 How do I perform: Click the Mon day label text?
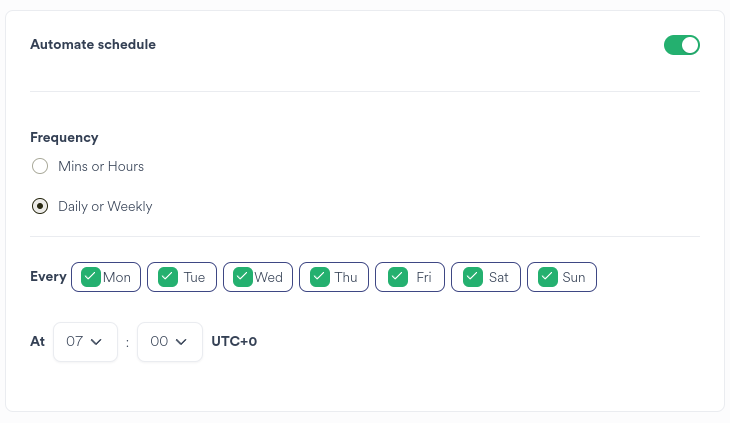(117, 278)
